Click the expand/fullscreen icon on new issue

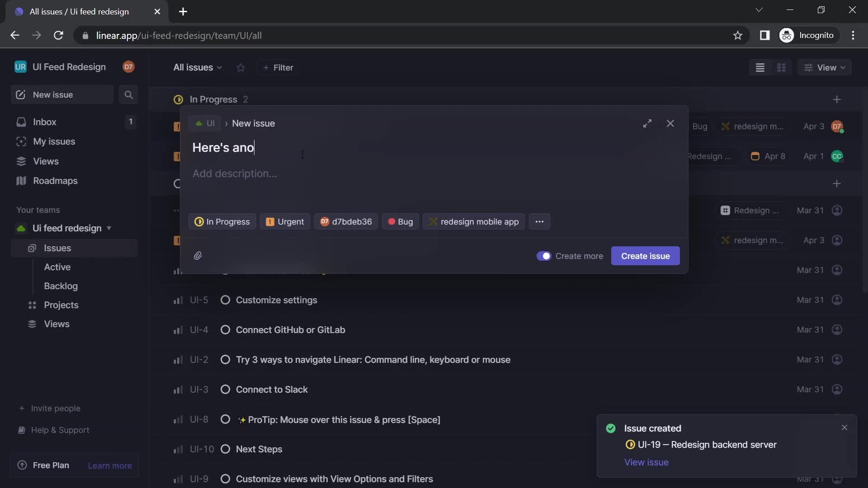[647, 123]
